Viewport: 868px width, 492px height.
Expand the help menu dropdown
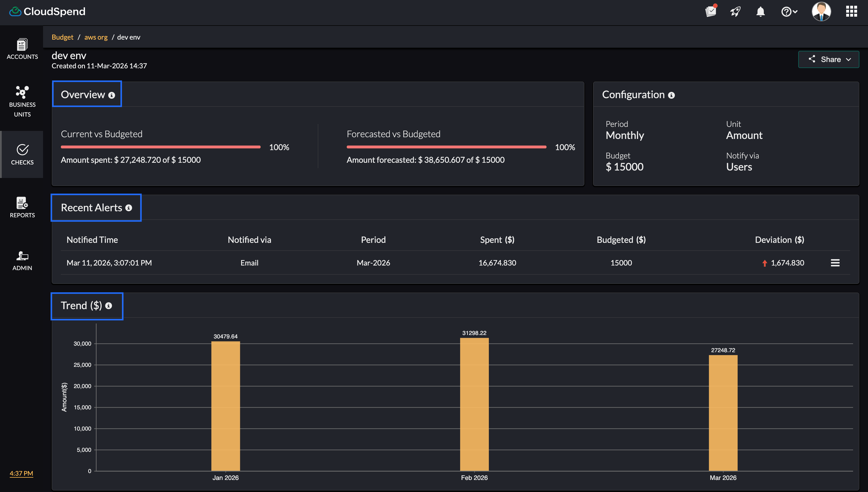click(x=789, y=12)
